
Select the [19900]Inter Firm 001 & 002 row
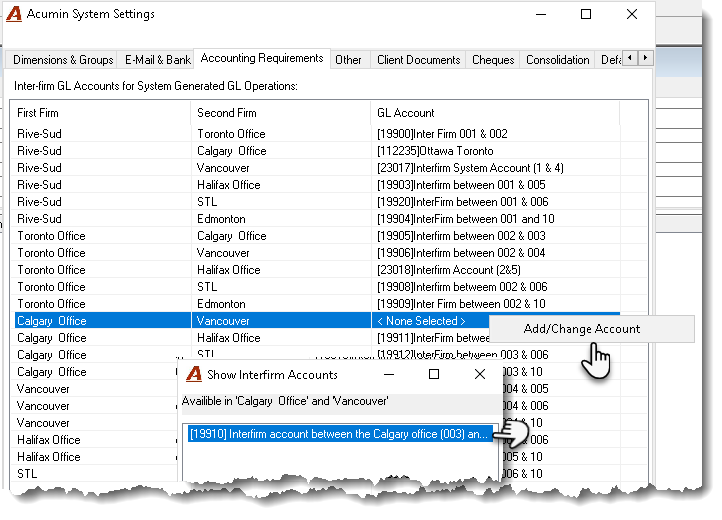(442, 134)
